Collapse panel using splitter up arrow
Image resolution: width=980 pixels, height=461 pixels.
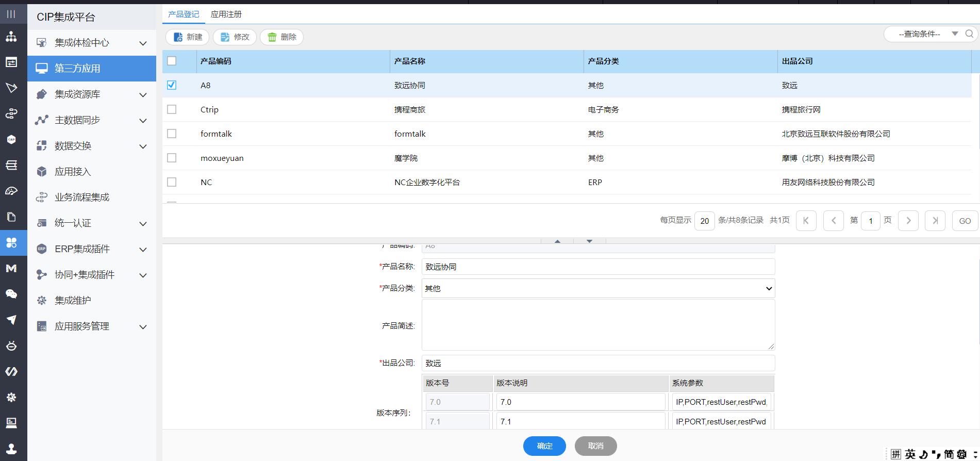tap(557, 241)
